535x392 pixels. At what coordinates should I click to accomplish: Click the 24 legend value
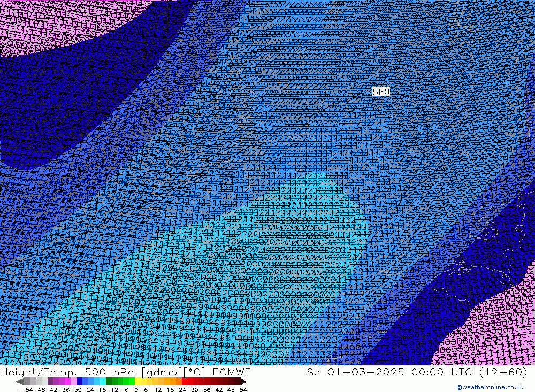pyautogui.click(x=182, y=390)
